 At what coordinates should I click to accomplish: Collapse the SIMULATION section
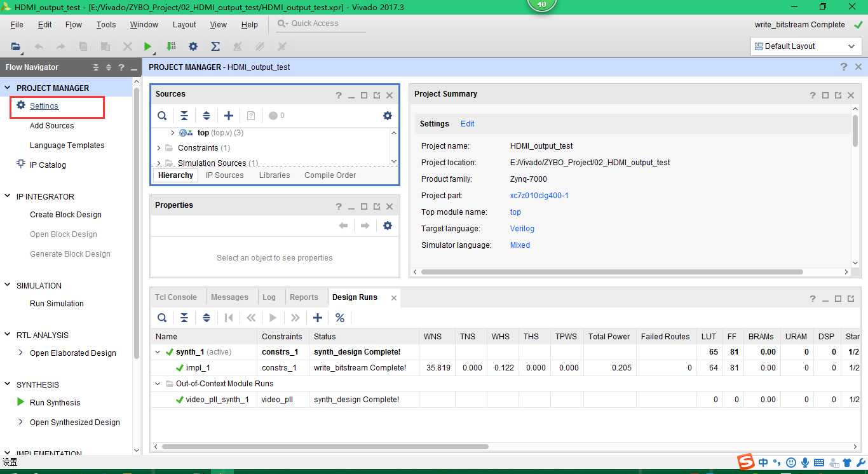pyautogui.click(x=8, y=285)
